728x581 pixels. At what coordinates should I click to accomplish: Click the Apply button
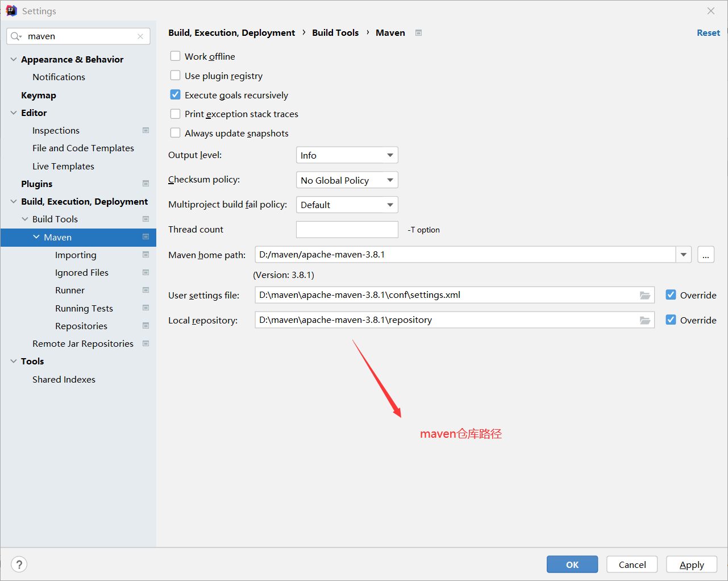click(x=692, y=565)
